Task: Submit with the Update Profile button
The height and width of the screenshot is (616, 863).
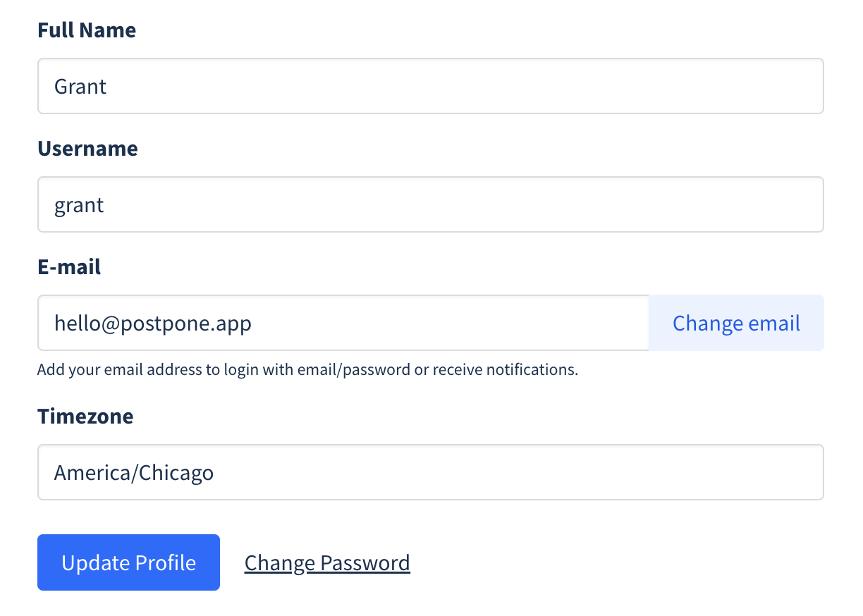Action: 128,562
